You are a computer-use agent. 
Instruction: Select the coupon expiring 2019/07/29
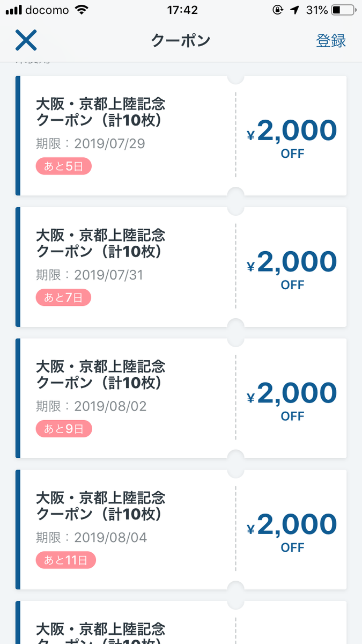(181, 135)
